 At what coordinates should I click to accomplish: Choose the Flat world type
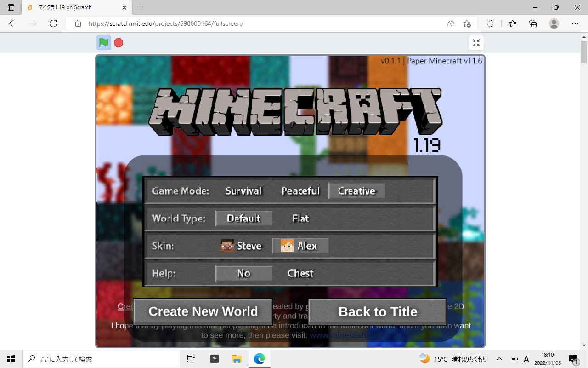tap(300, 218)
